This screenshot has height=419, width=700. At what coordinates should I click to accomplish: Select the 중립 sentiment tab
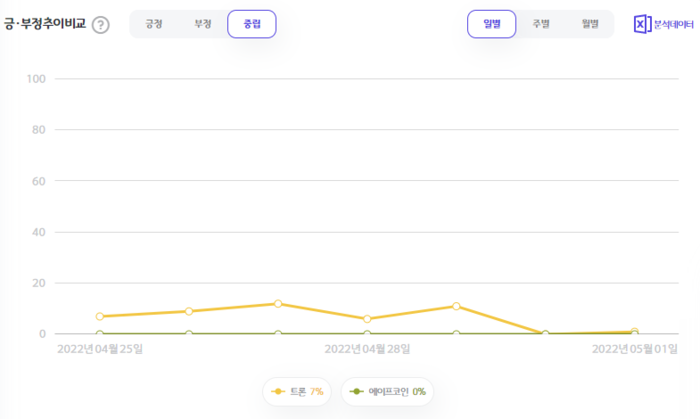[x=252, y=24]
